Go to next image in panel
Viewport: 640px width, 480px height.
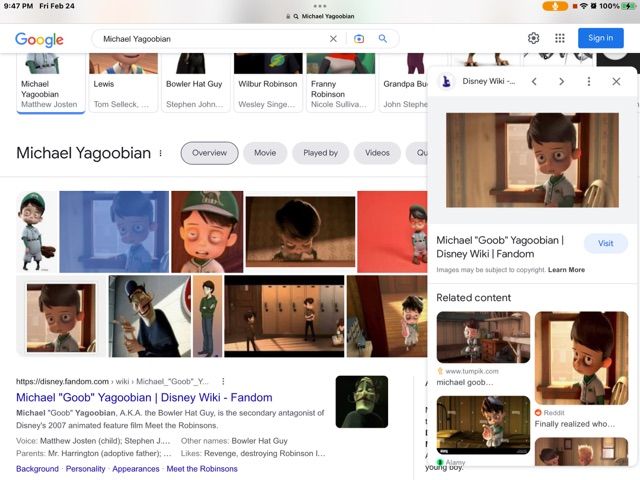pos(561,82)
